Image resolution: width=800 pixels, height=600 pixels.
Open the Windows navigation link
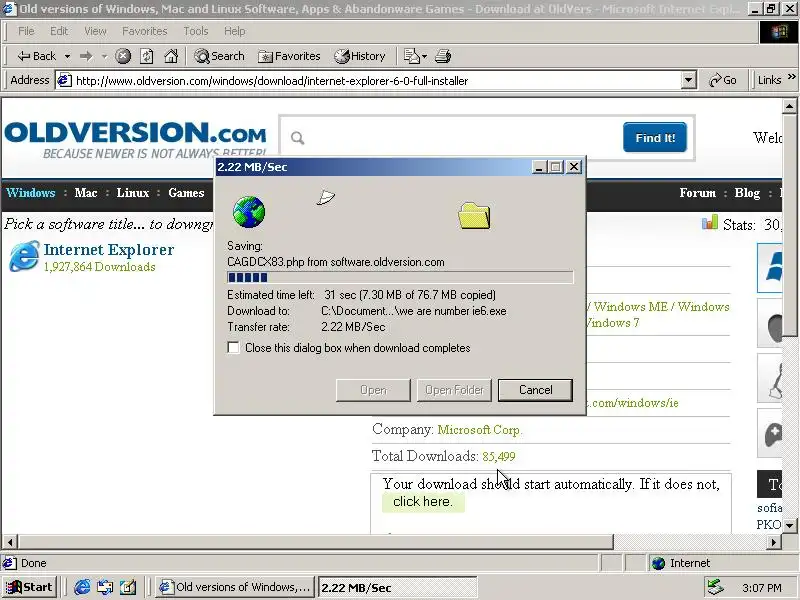click(x=31, y=193)
